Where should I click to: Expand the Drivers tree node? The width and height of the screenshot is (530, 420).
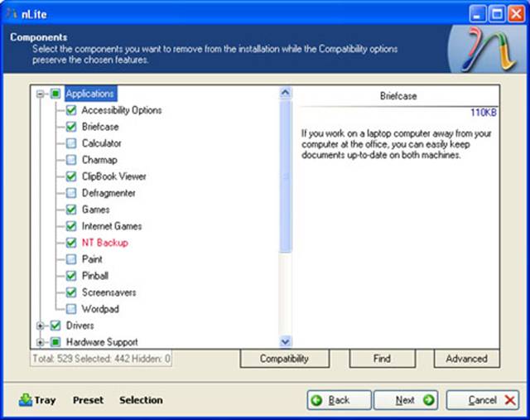point(40,326)
